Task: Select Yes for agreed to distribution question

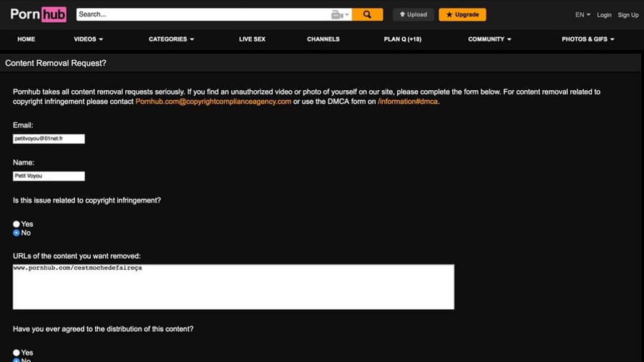Action: coord(16,353)
